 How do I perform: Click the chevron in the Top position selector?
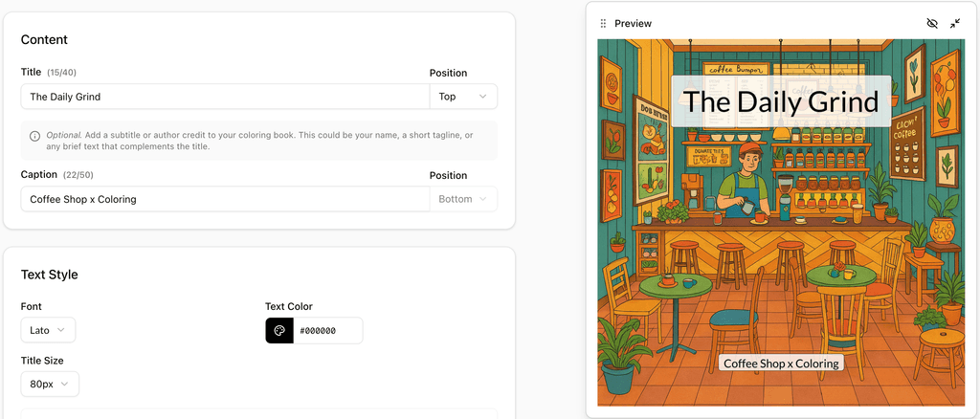[x=483, y=97]
